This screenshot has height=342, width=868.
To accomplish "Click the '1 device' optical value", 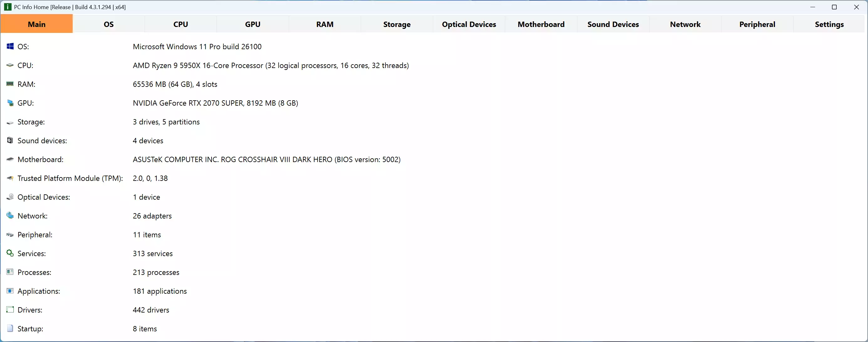I will pyautogui.click(x=146, y=197).
